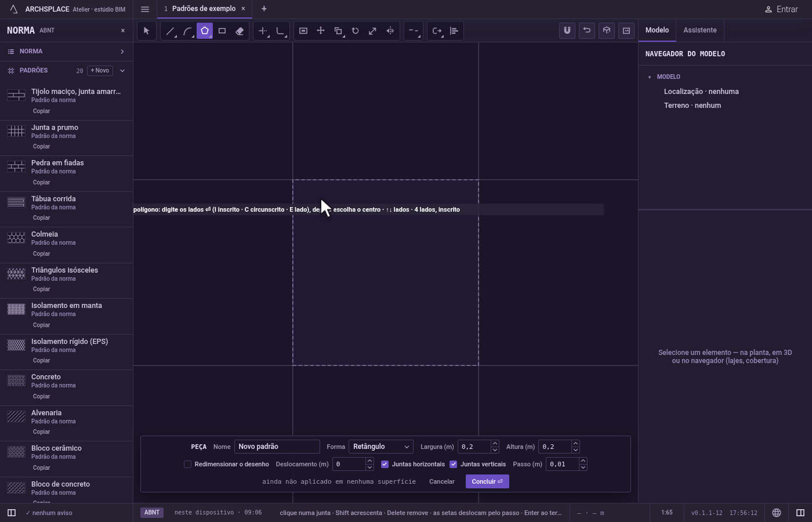
Task: Open the Forma Retângulo dropdown
Action: (381, 447)
